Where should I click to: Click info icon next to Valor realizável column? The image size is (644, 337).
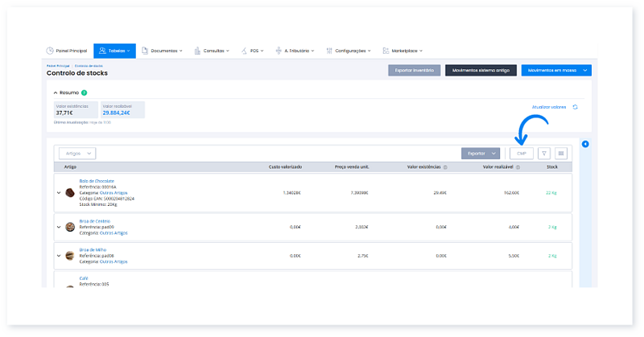pyautogui.click(x=516, y=167)
